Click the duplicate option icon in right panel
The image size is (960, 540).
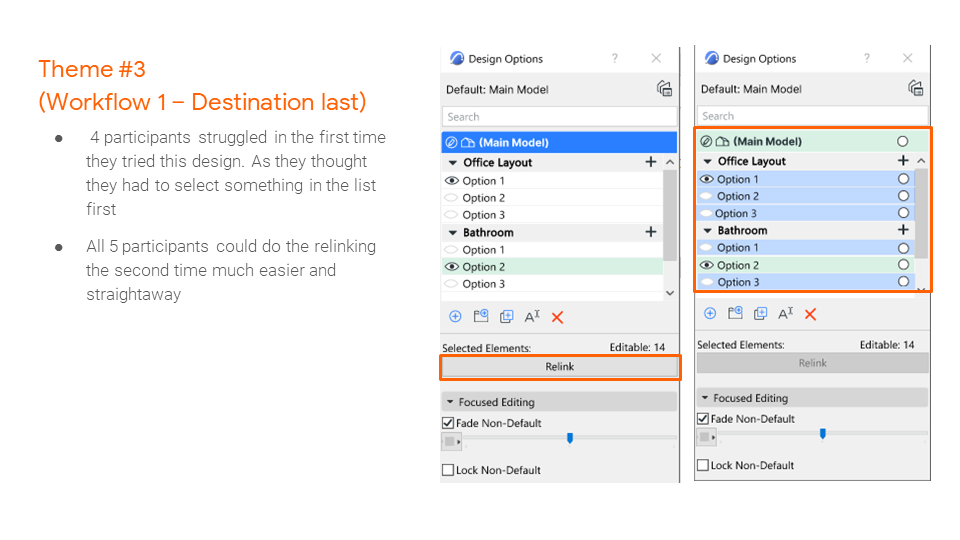(x=760, y=313)
